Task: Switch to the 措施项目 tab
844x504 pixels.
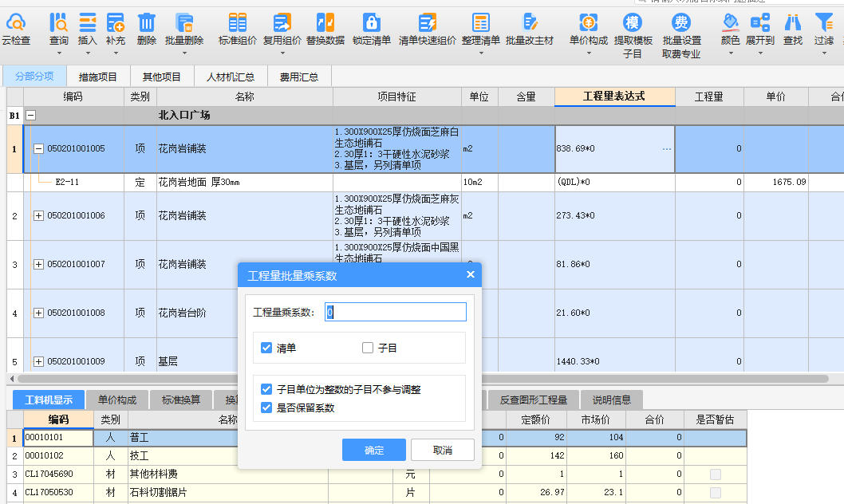Action: click(x=97, y=77)
